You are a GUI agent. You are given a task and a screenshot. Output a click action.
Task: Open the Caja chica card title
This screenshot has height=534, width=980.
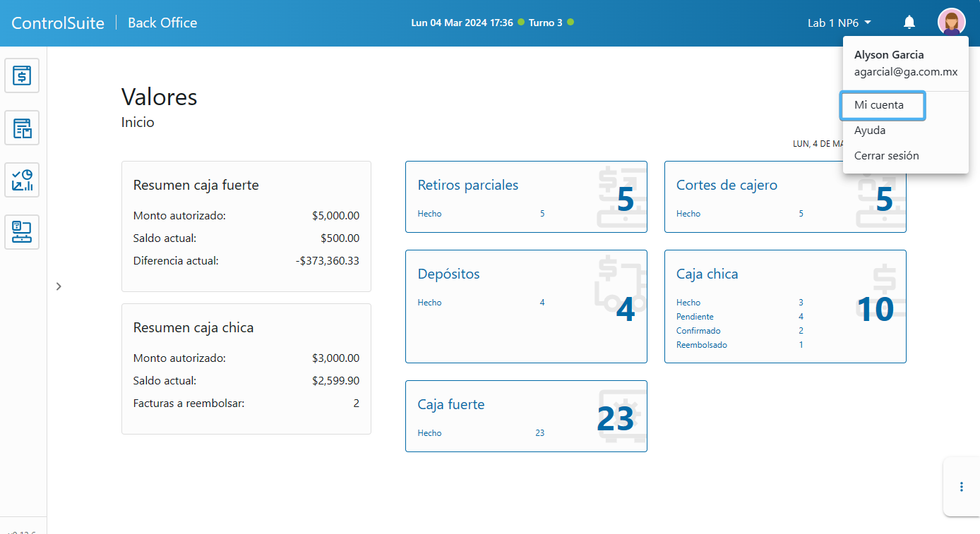707,274
